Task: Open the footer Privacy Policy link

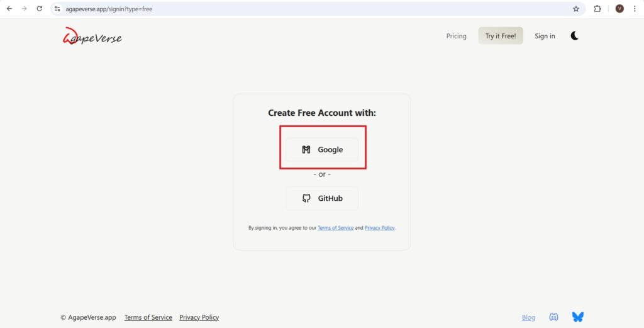Action: [199, 317]
